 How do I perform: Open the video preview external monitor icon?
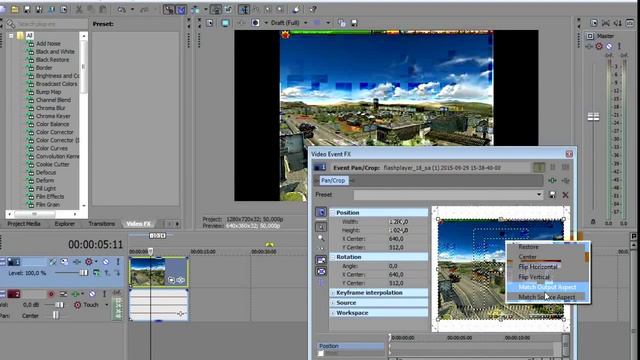click(x=225, y=23)
